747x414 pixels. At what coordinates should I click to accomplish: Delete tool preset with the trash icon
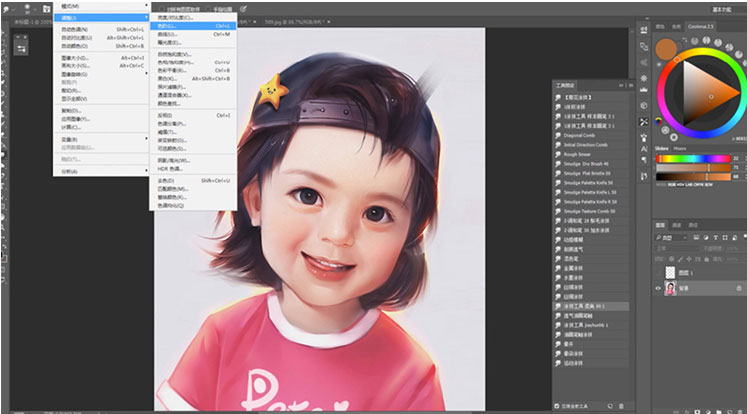[x=621, y=406]
